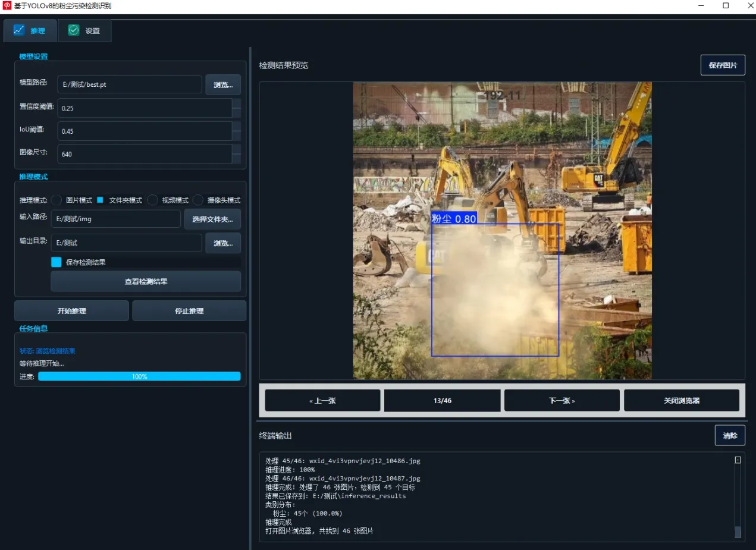Select 视频模式 radio button
Viewport: 756px width, 550px height.
tap(152, 200)
